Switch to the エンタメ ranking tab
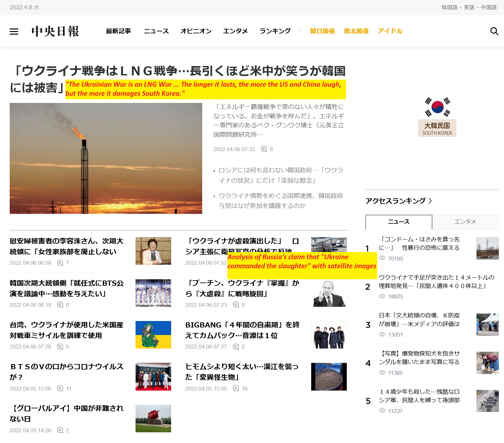Viewport: 504px width, 443px height. pyautogui.click(x=465, y=222)
